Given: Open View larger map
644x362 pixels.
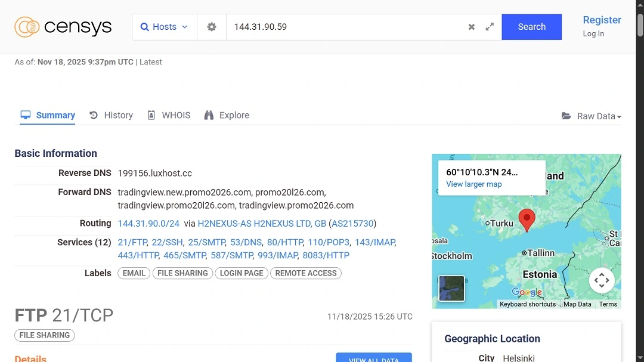Looking at the screenshot, I should [x=474, y=184].
